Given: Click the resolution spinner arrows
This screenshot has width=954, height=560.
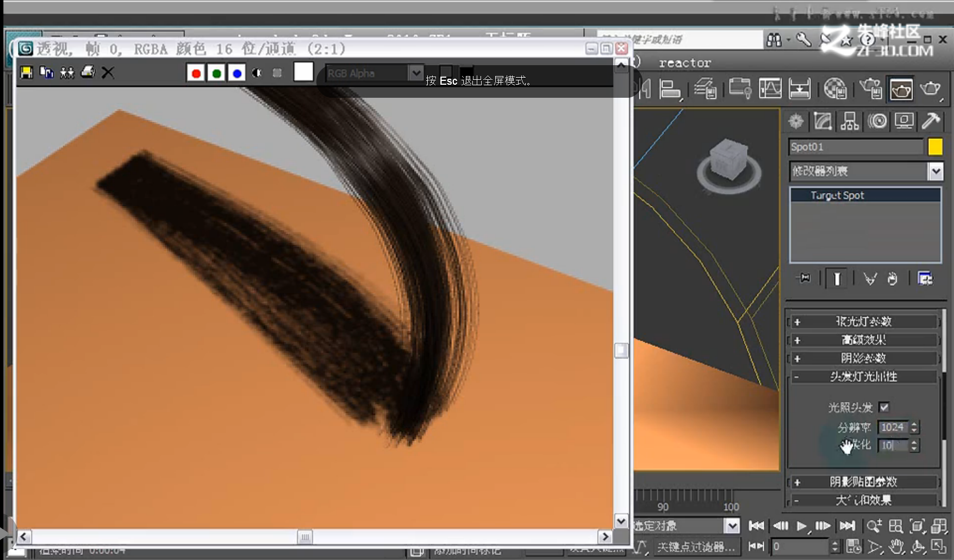Looking at the screenshot, I should [914, 427].
